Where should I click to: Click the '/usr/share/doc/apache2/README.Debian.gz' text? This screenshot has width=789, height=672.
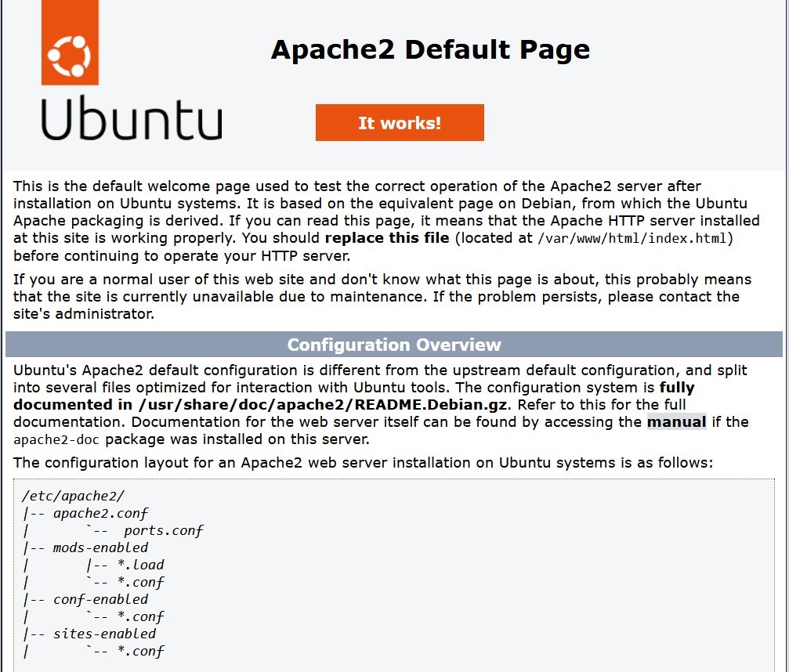point(324,405)
